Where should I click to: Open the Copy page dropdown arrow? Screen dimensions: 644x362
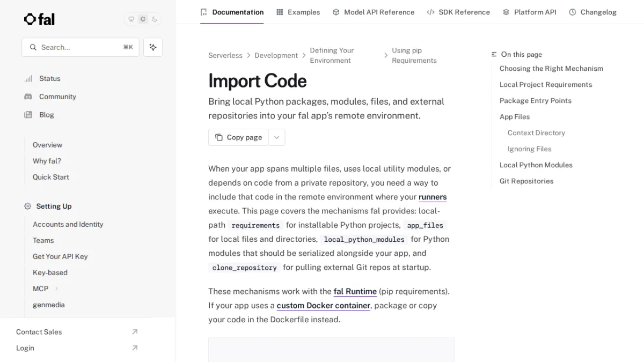coord(276,137)
